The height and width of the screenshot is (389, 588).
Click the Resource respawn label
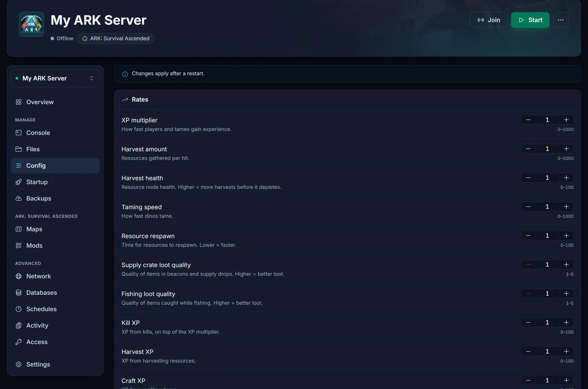148,236
